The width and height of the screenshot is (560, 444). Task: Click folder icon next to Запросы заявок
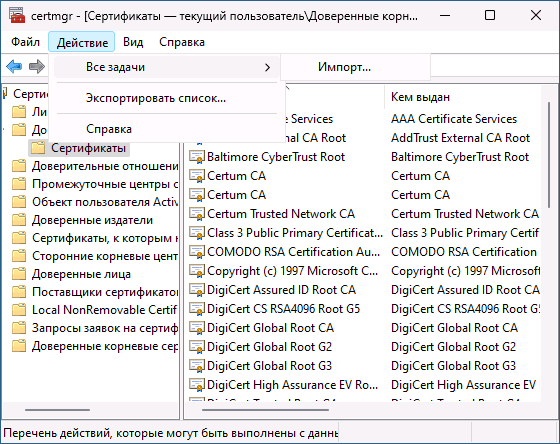click(19, 328)
